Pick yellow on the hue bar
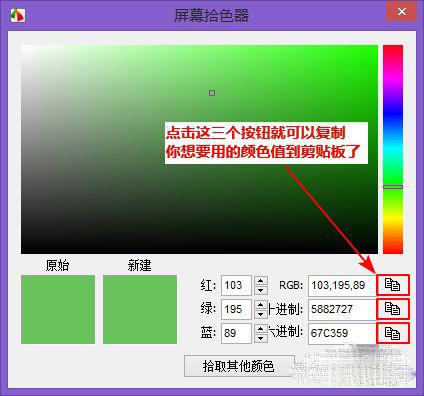424x396 pixels. tap(393, 218)
